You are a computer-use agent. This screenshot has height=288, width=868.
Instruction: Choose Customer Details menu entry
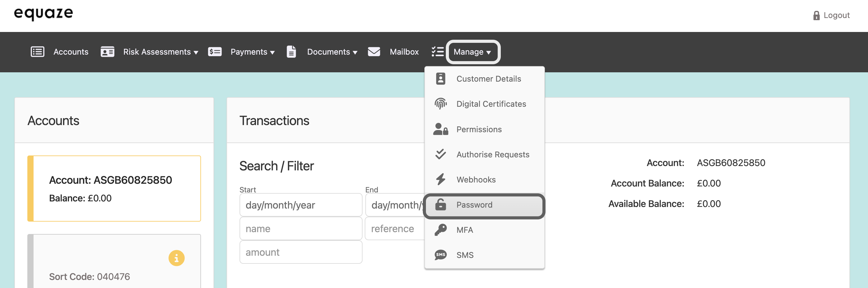click(488, 79)
